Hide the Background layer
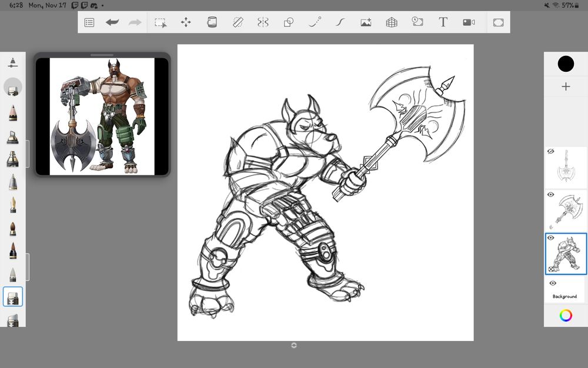This screenshot has height=368, width=588. [552, 283]
